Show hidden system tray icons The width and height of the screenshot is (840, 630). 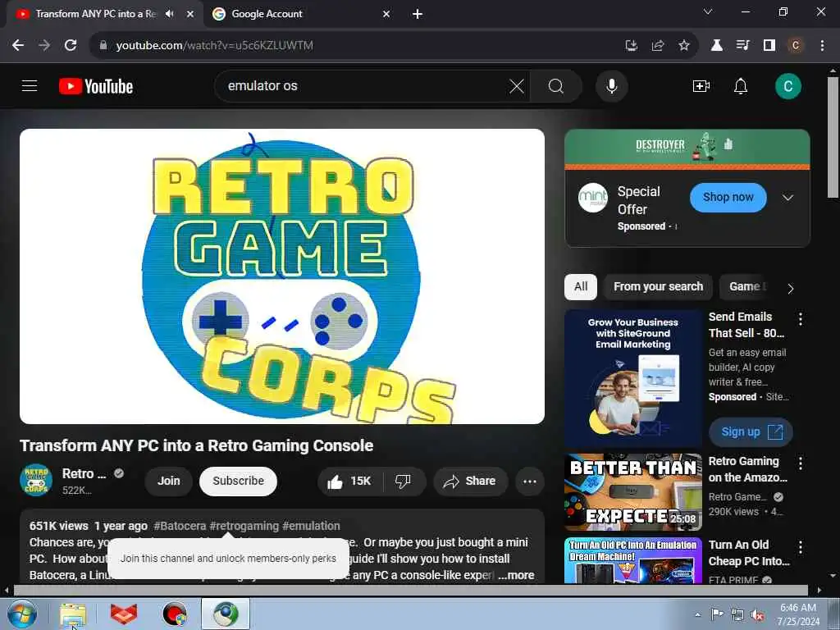tap(697, 614)
